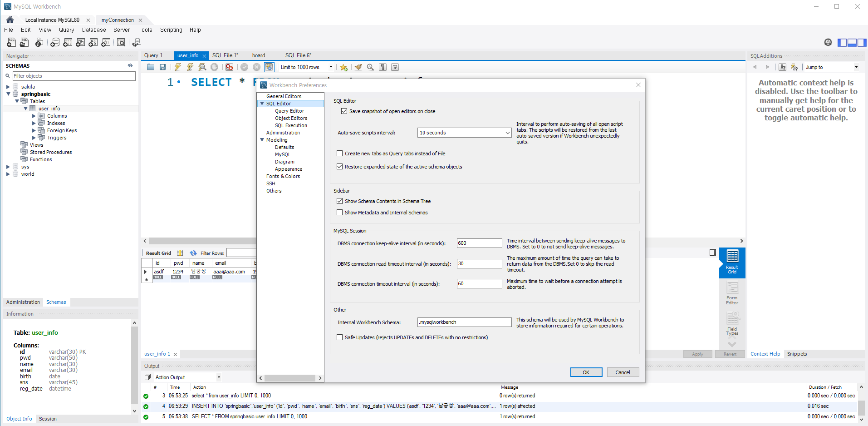Expand the Columns node under user_info

[x=34, y=116]
